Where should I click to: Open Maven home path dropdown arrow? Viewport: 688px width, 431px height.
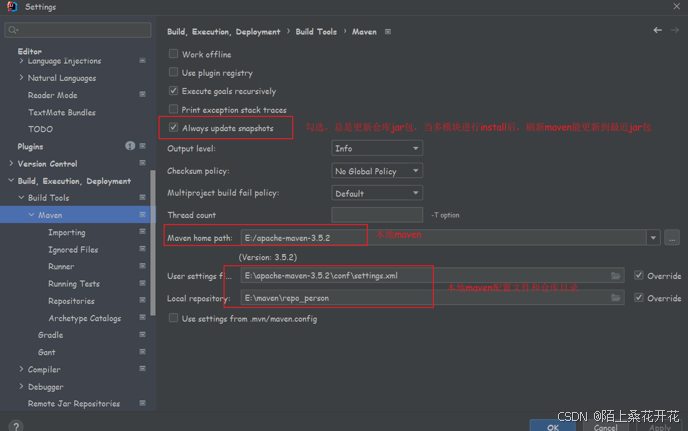pos(653,237)
